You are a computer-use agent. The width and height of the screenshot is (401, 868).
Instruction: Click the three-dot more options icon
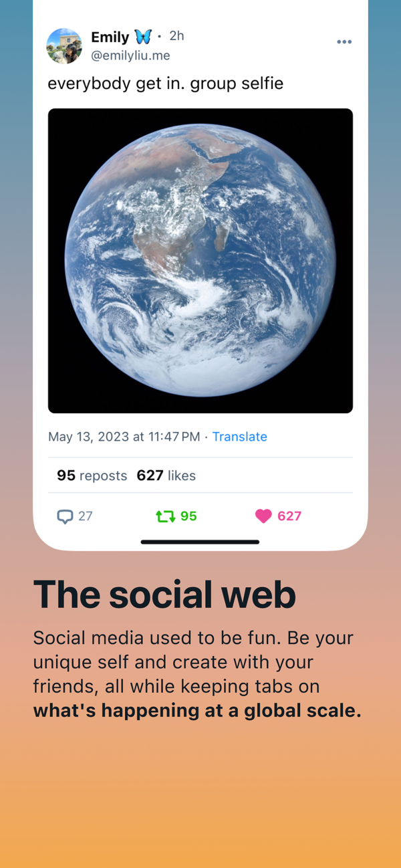point(344,42)
